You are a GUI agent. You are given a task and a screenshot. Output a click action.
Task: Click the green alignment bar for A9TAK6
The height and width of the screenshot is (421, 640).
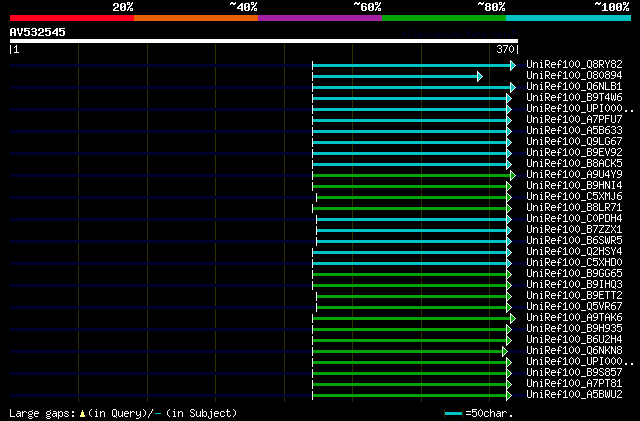[414, 319]
